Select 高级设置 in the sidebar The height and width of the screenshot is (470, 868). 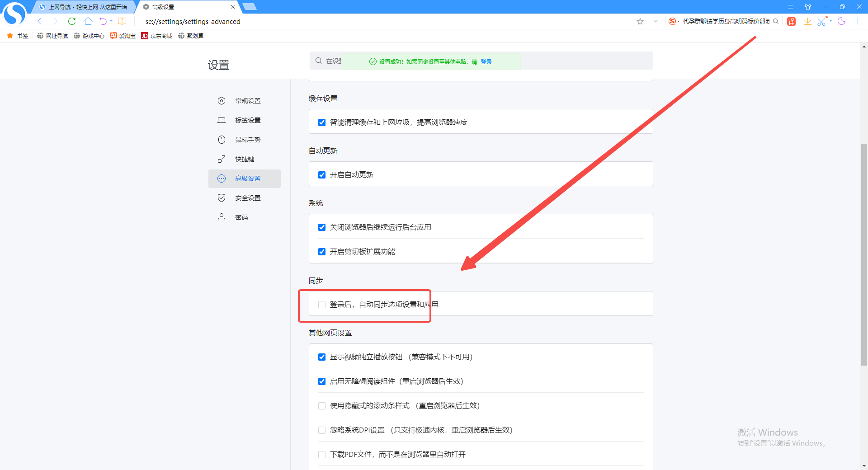coord(244,179)
